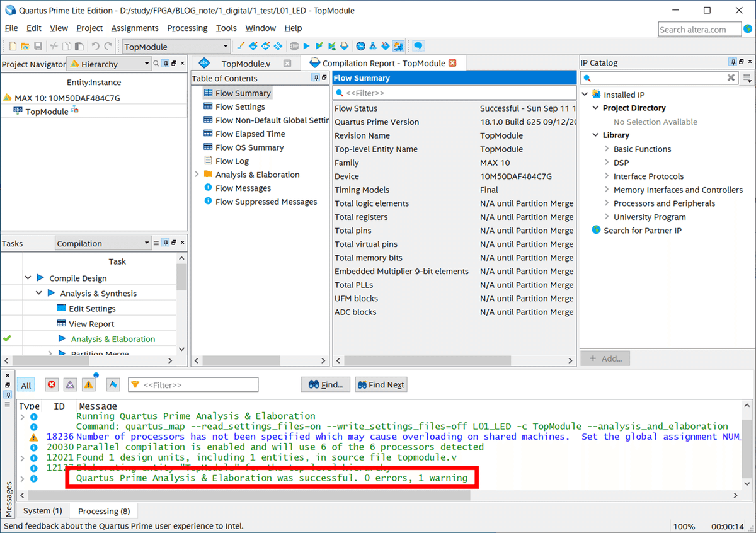Viewport: 756px width, 533px height.
Task: Click the Stop Processing icon
Action: coord(294,46)
